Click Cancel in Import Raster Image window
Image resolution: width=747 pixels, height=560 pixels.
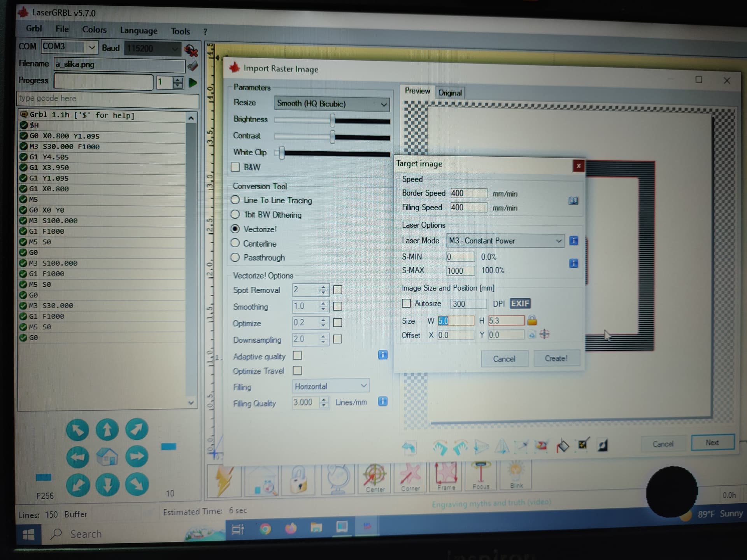click(663, 444)
